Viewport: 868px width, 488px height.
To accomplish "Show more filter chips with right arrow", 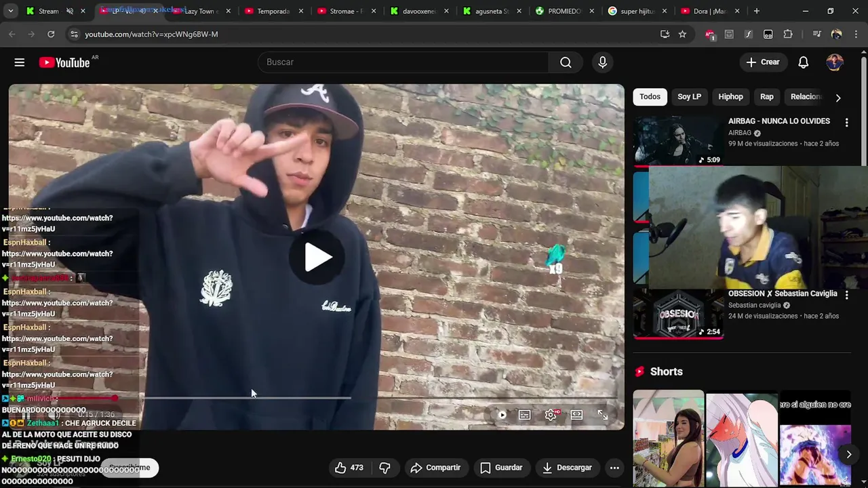I will [838, 98].
